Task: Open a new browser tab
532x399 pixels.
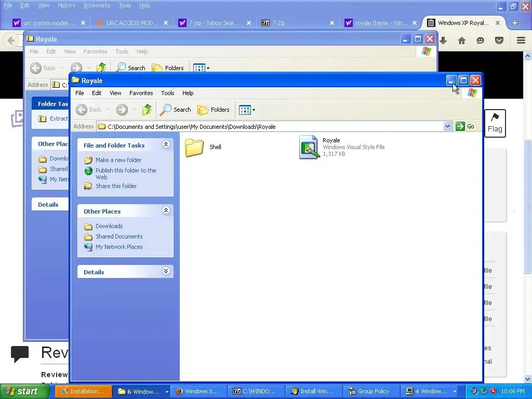Action: 515,23
